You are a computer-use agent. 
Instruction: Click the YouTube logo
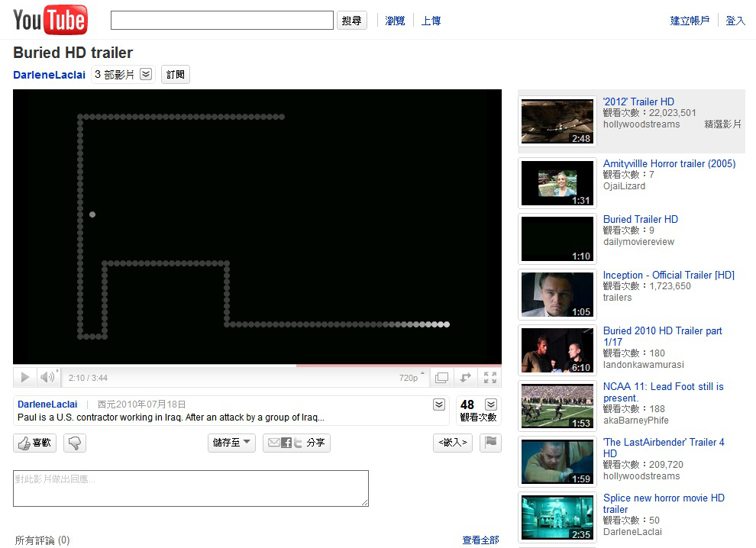tap(50, 20)
